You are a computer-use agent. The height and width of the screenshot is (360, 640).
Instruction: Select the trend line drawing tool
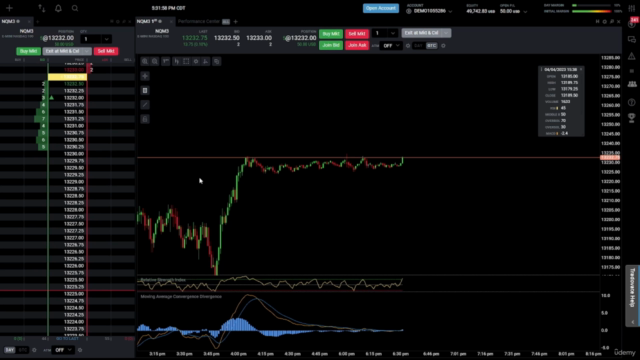[x=145, y=105]
